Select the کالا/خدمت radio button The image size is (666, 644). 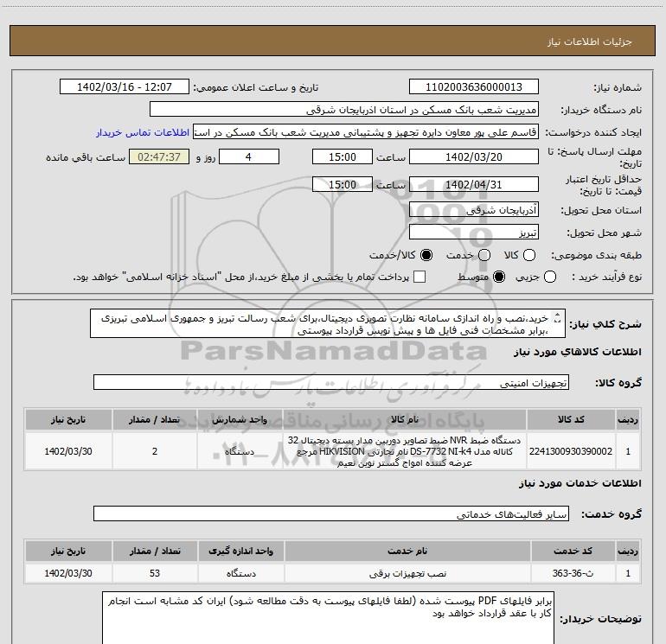point(426,255)
